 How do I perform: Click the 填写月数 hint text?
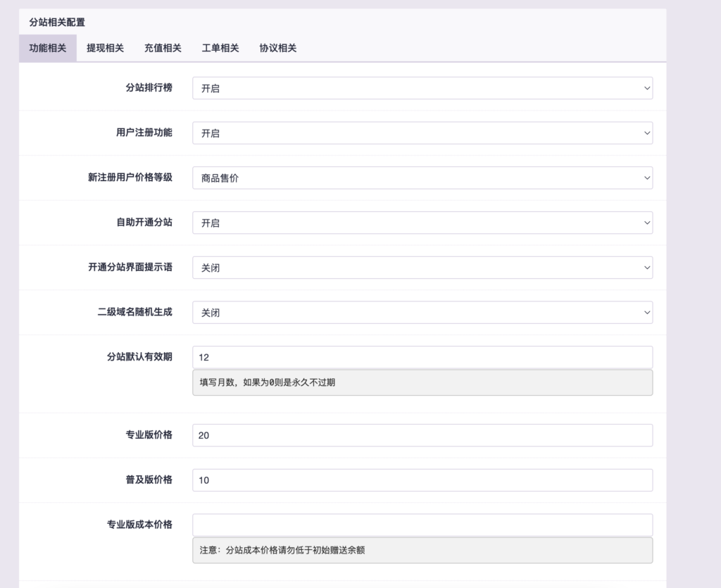[x=267, y=382]
